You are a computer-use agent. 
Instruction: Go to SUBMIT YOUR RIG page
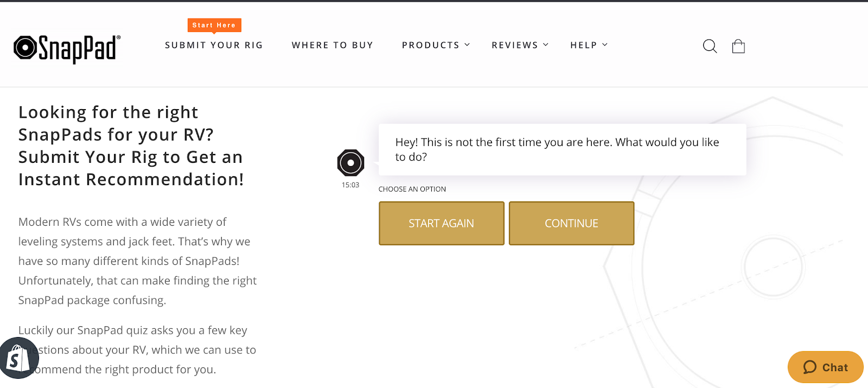[x=214, y=45]
